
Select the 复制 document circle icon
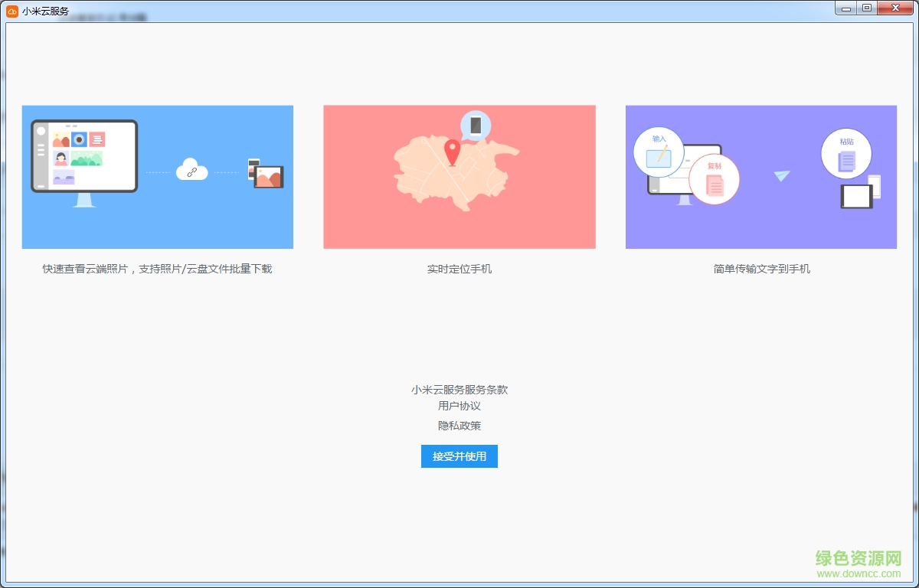click(714, 178)
